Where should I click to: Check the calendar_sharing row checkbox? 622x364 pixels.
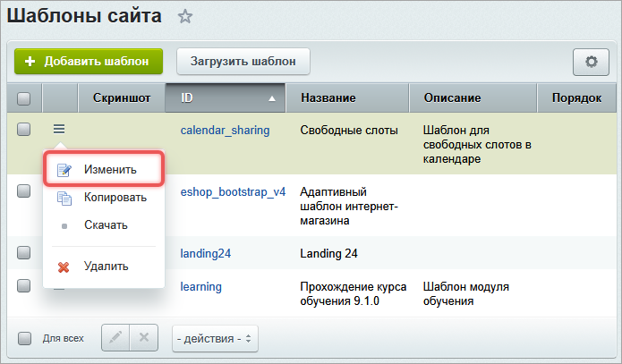(x=24, y=130)
